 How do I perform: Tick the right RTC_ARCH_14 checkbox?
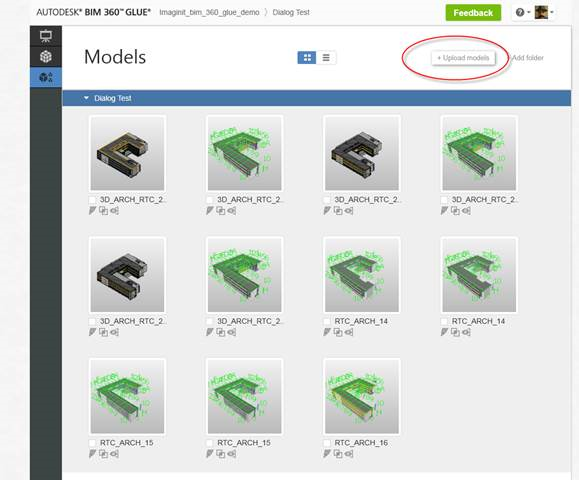[444, 322]
